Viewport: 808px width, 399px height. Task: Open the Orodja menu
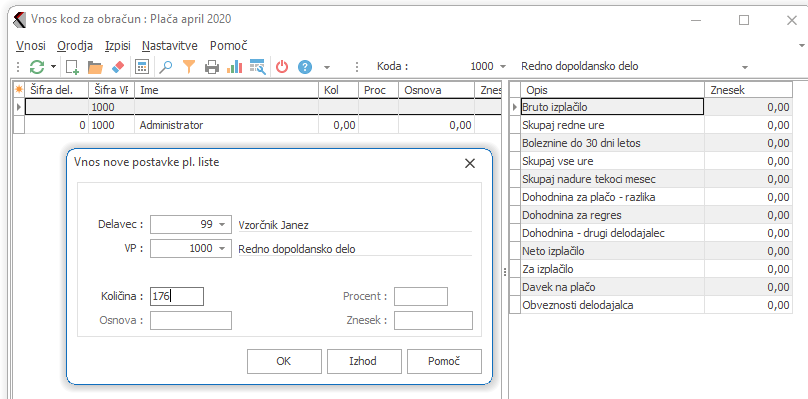(x=75, y=45)
